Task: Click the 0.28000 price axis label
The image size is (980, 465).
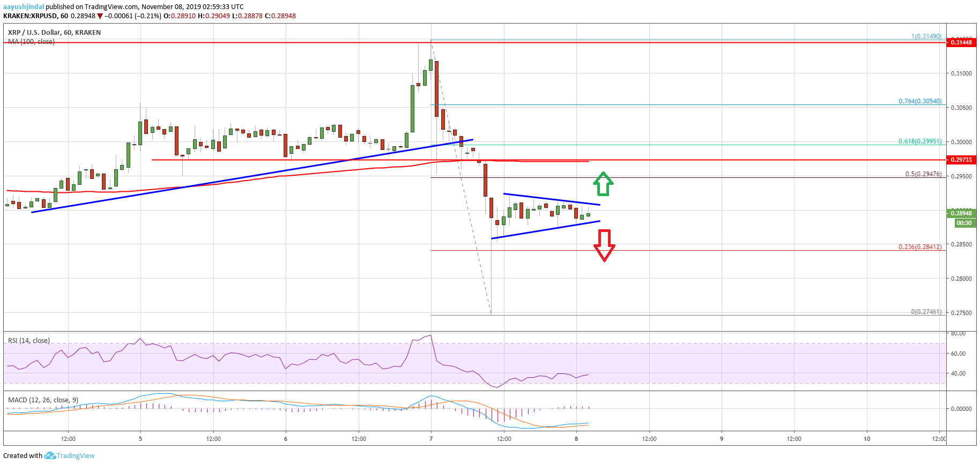Action: pos(961,279)
